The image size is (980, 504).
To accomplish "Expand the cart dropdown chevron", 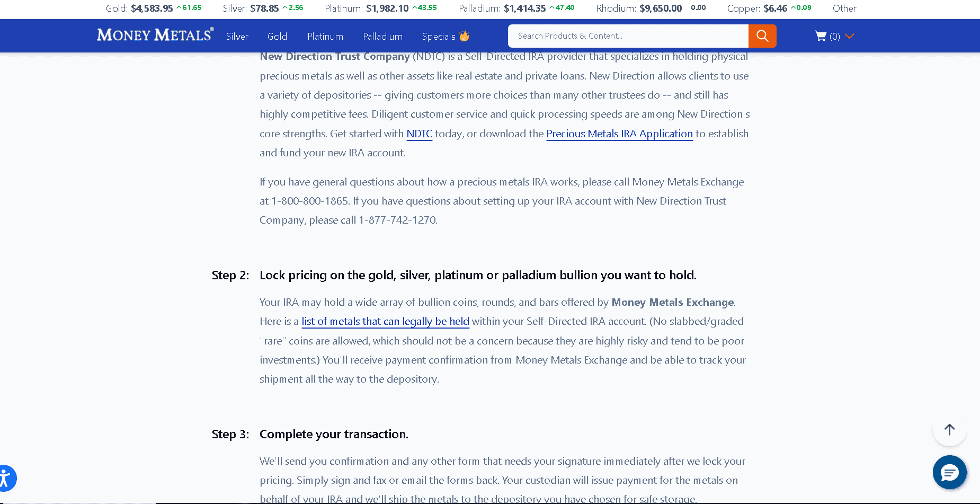I will pos(850,36).
